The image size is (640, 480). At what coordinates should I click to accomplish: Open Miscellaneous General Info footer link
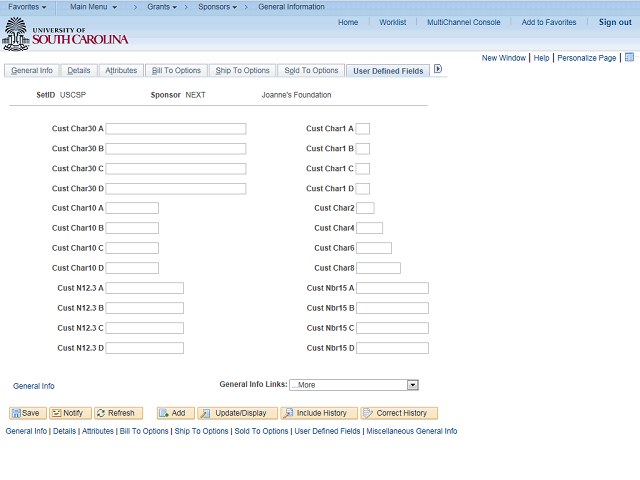point(412,431)
